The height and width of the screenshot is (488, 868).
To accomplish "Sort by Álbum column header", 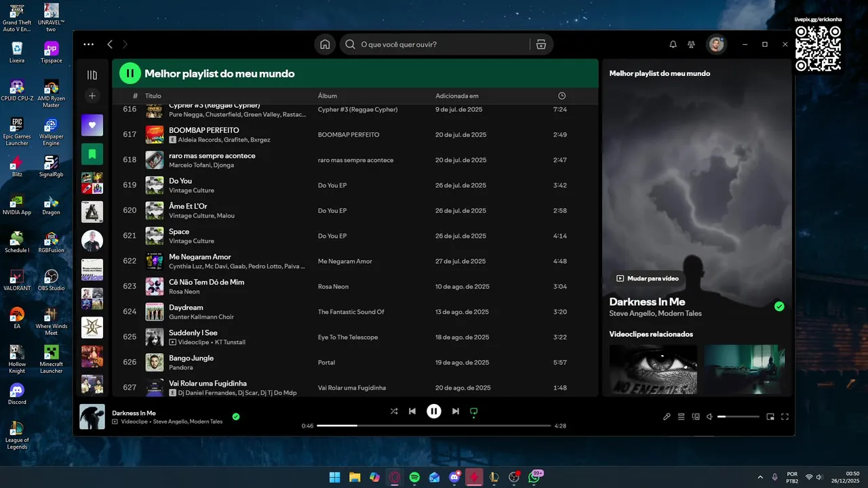I will [328, 96].
